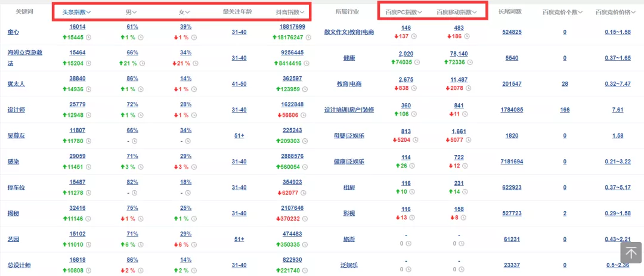The image size is (644, 276).
Task: Click the clock icon beside 14936
Action: (88, 89)
